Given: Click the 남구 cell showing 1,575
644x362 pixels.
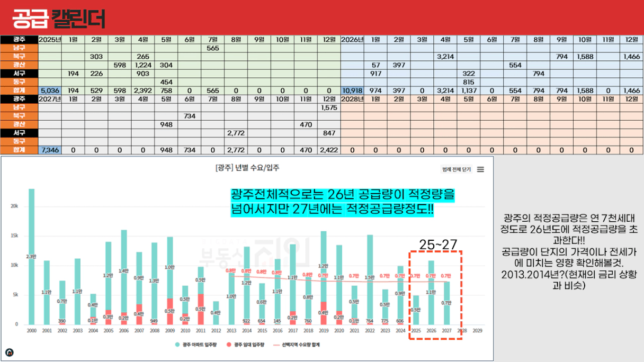Looking at the screenshot, I should coord(329,107).
